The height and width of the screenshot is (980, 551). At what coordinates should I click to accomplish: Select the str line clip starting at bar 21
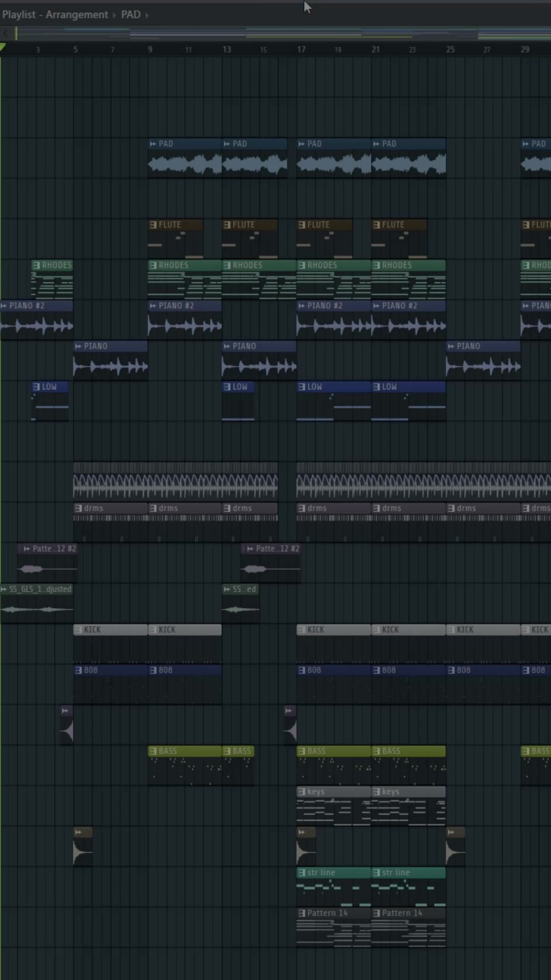pyautogui.click(x=409, y=887)
